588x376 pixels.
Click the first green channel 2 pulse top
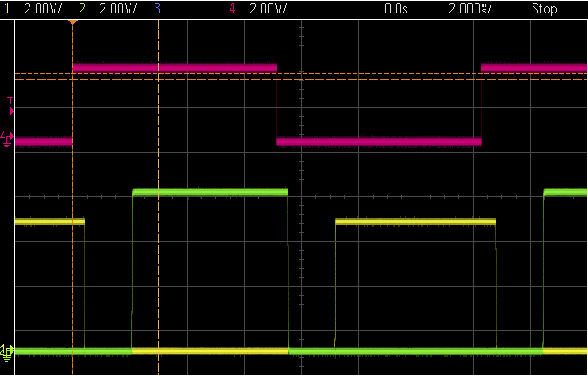[210, 192]
